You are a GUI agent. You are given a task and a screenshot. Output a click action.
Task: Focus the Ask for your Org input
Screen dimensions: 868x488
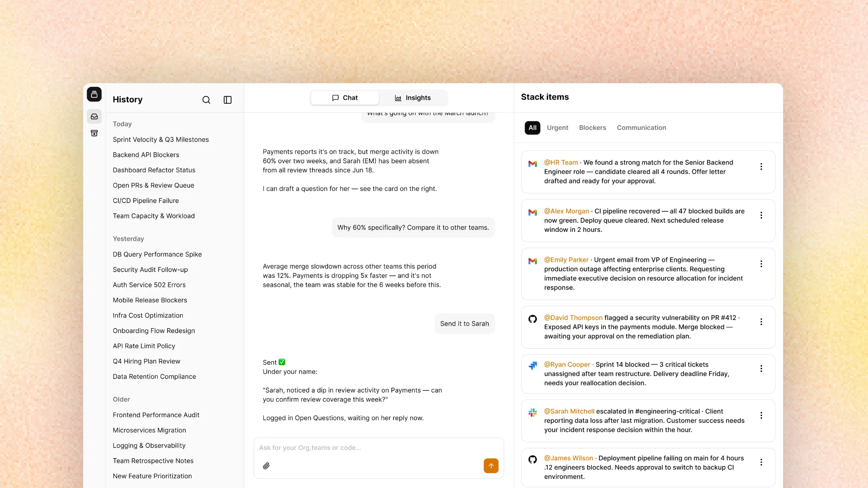pos(378,448)
